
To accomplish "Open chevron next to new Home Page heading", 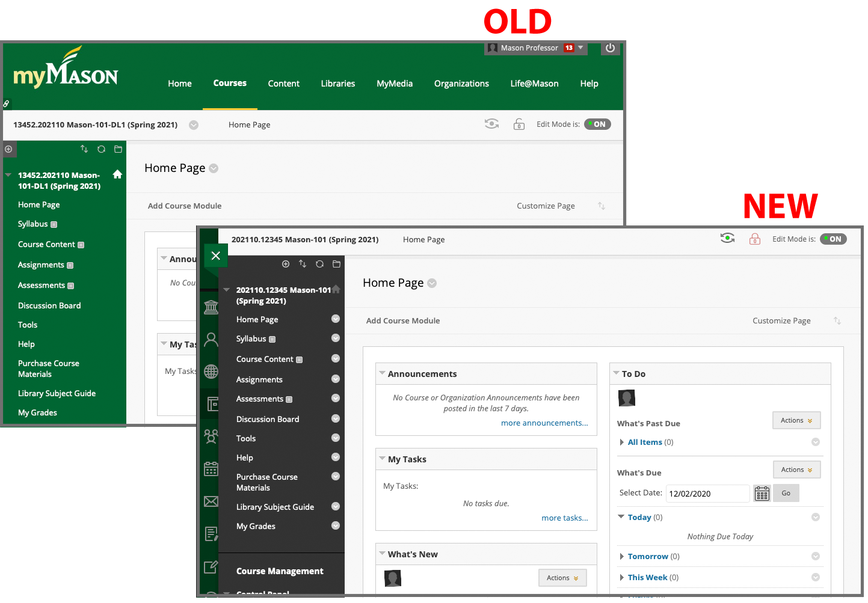I will click(x=432, y=283).
